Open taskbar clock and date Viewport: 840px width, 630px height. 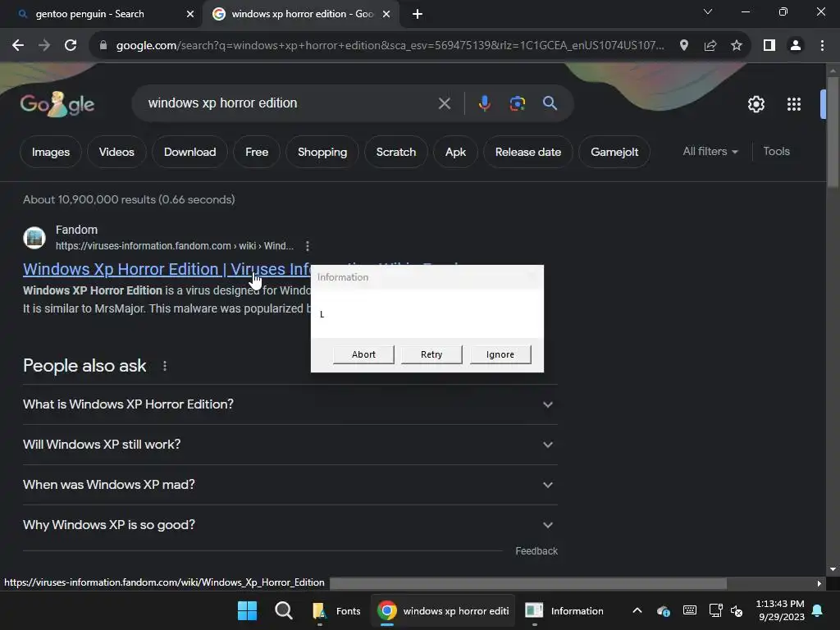[x=780, y=610]
